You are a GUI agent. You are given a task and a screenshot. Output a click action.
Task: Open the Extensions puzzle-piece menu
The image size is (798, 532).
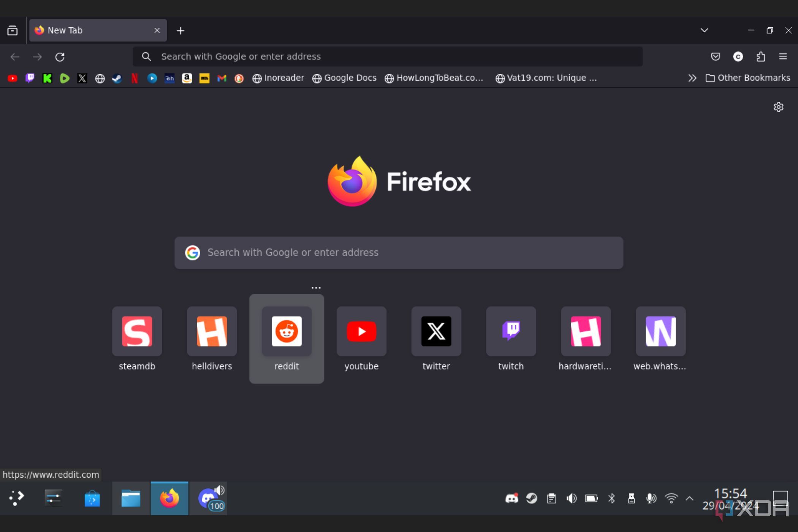point(761,57)
